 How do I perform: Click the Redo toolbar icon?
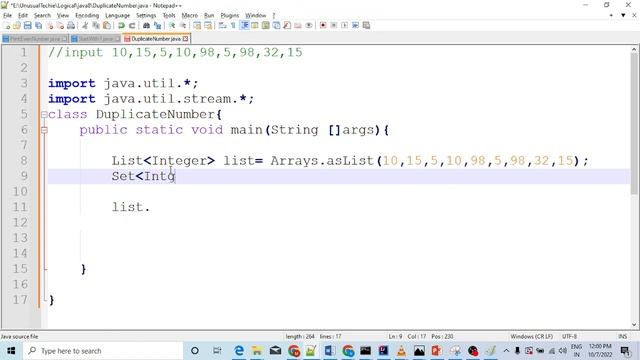(132, 26)
